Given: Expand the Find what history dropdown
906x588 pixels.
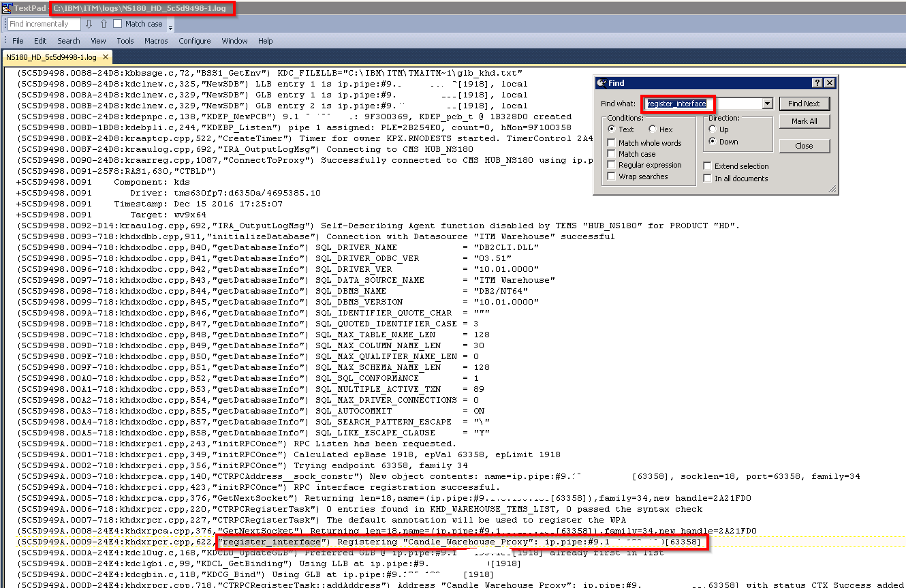Looking at the screenshot, I should (x=768, y=104).
